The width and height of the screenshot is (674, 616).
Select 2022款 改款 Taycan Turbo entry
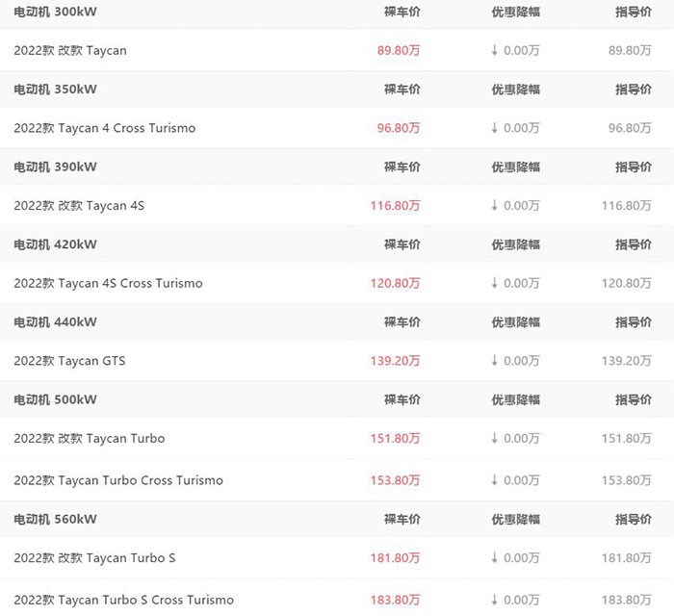point(90,439)
